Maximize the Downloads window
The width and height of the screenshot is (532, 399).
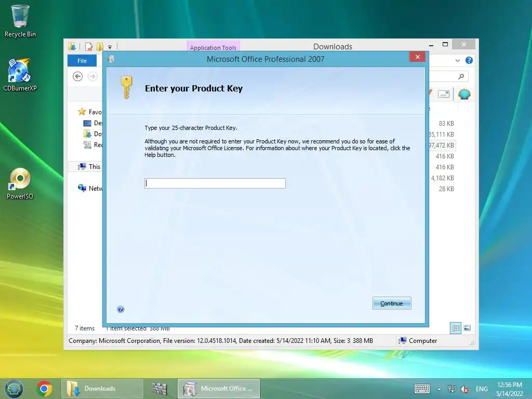click(x=445, y=45)
